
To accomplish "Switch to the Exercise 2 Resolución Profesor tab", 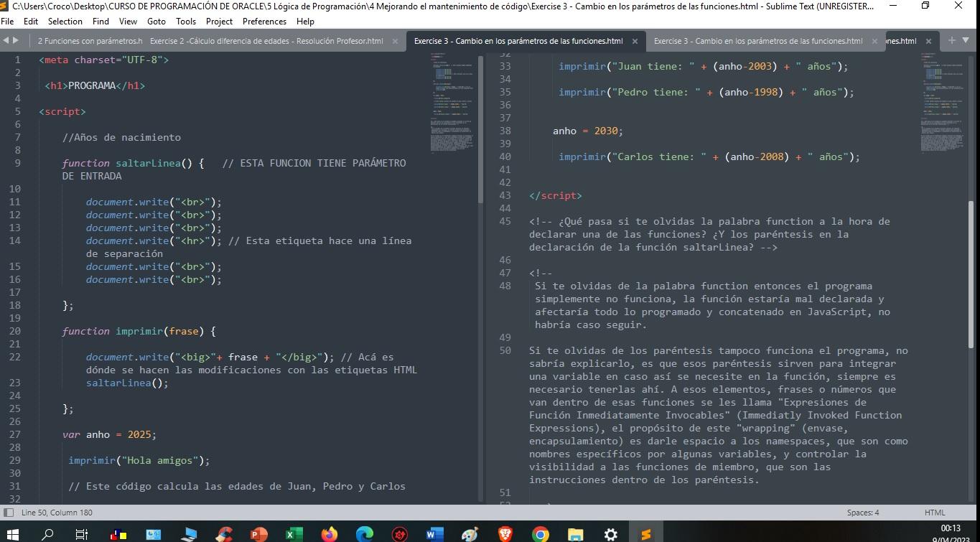I will tap(266, 41).
